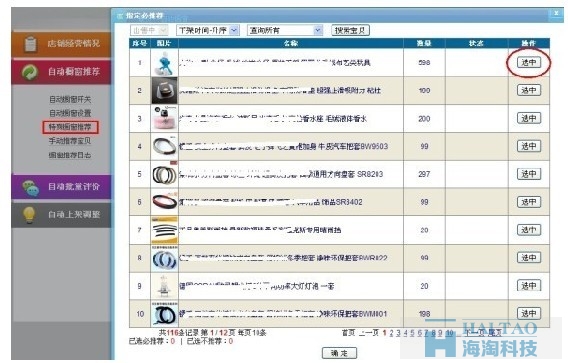
Task: Close the 指定必推荐 dialog
Action: 556,13
